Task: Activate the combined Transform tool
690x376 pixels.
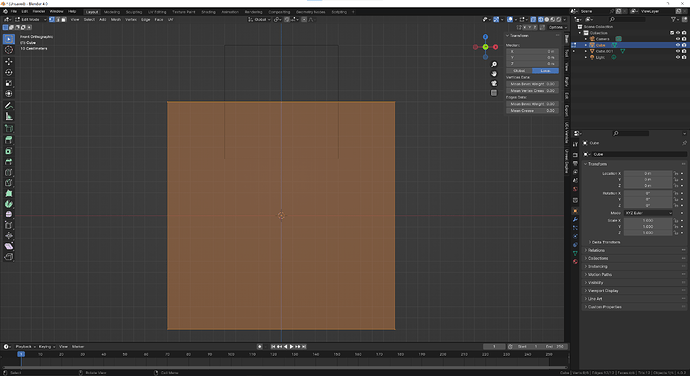Action: point(8,94)
